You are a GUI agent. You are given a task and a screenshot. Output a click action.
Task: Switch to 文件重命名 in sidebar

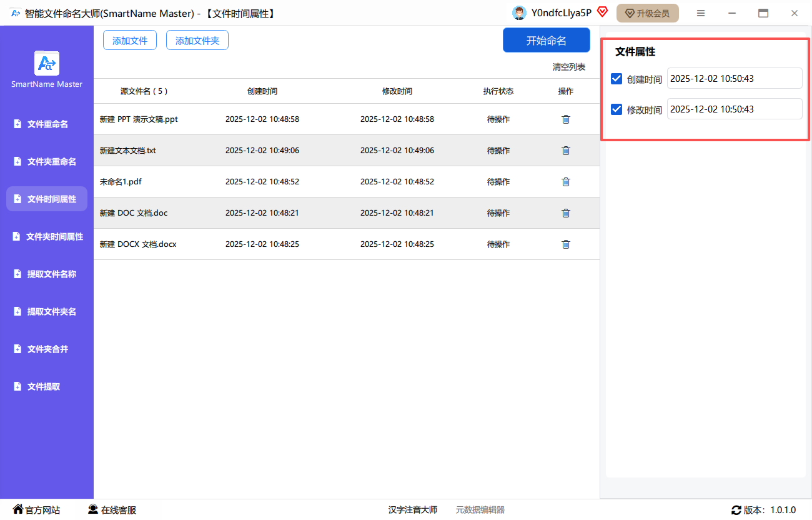pos(47,124)
